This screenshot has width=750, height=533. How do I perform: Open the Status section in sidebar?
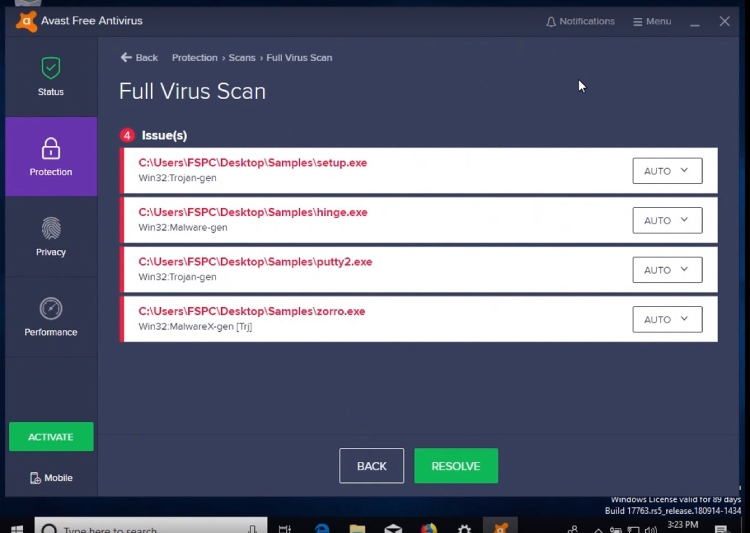[x=51, y=77]
